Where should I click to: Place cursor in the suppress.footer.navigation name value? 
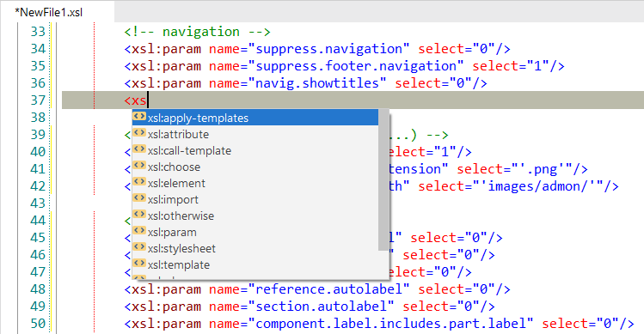[x=356, y=66]
